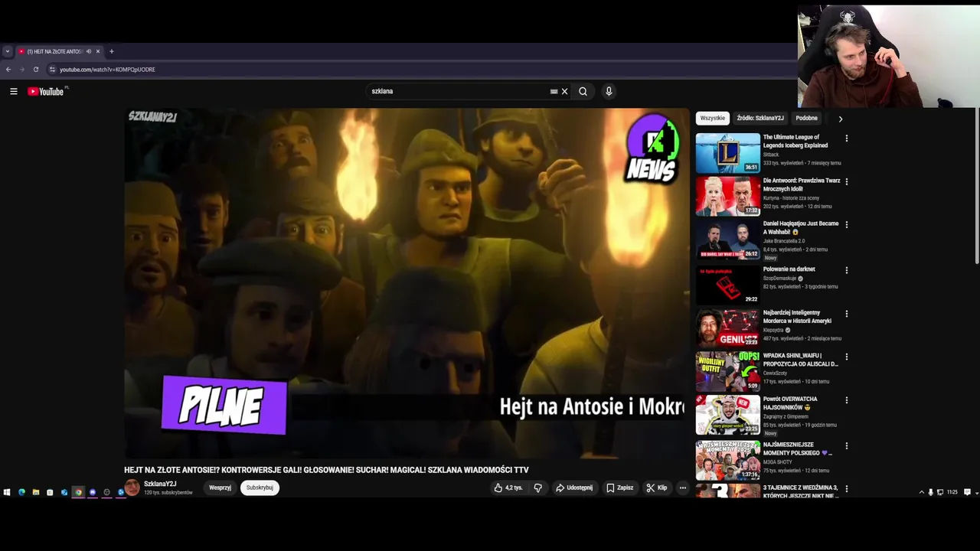The image size is (980, 551).
Task: Open the Die Antwoord video thumbnail
Action: click(x=727, y=197)
